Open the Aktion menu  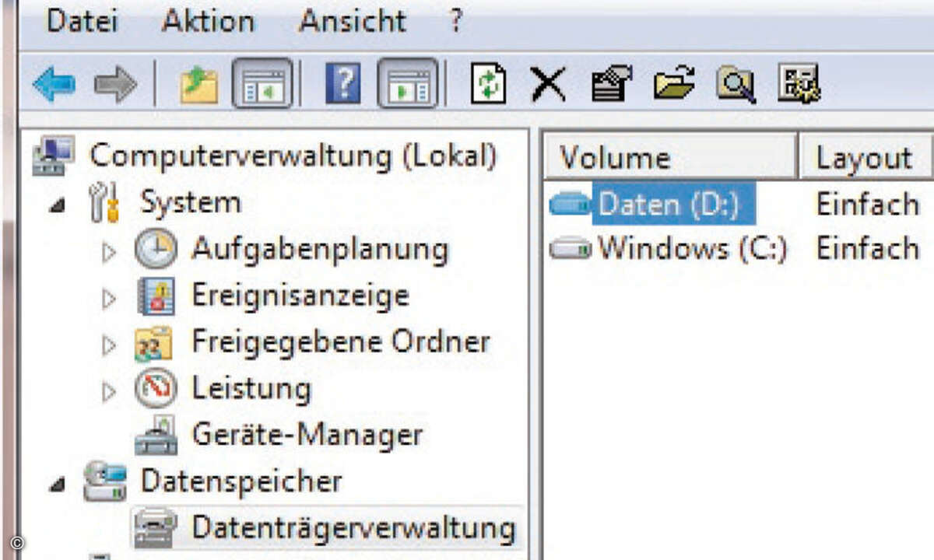coord(208,21)
